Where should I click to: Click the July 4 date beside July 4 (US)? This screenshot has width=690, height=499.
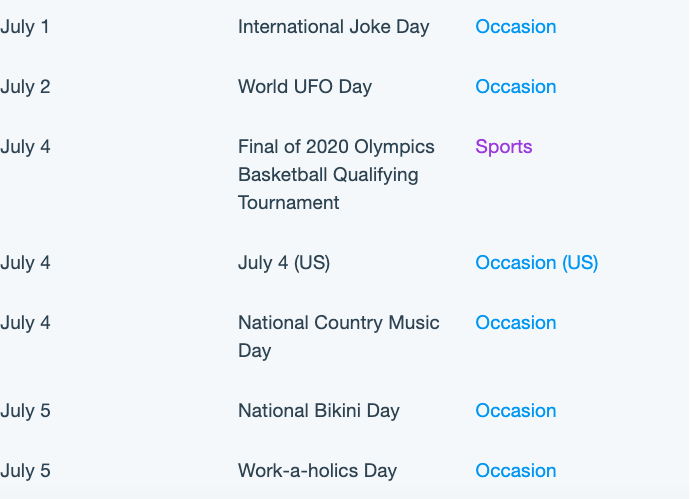click(25, 263)
